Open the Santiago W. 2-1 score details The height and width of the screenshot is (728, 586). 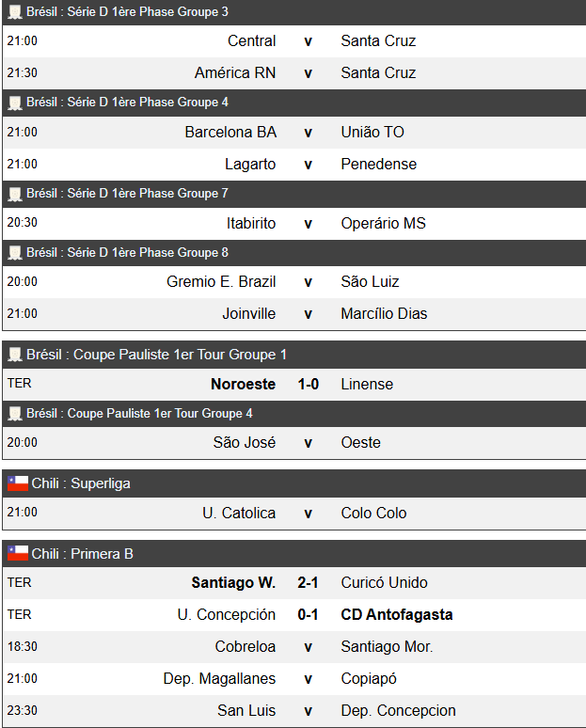click(308, 583)
